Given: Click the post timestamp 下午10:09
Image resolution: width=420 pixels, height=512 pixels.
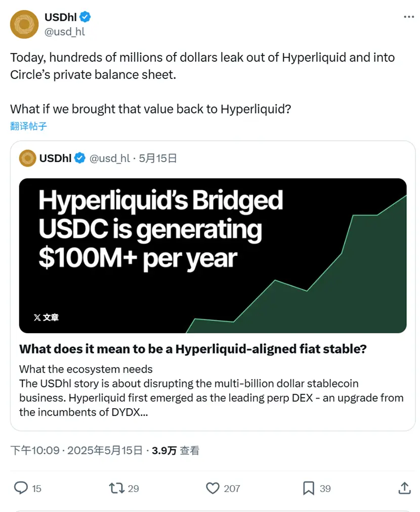Looking at the screenshot, I should pos(35,450).
